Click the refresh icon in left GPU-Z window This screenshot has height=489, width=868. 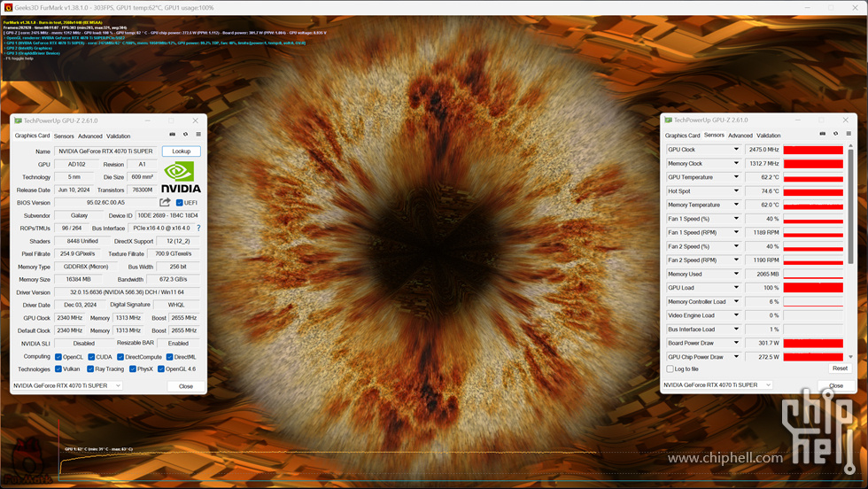185,135
